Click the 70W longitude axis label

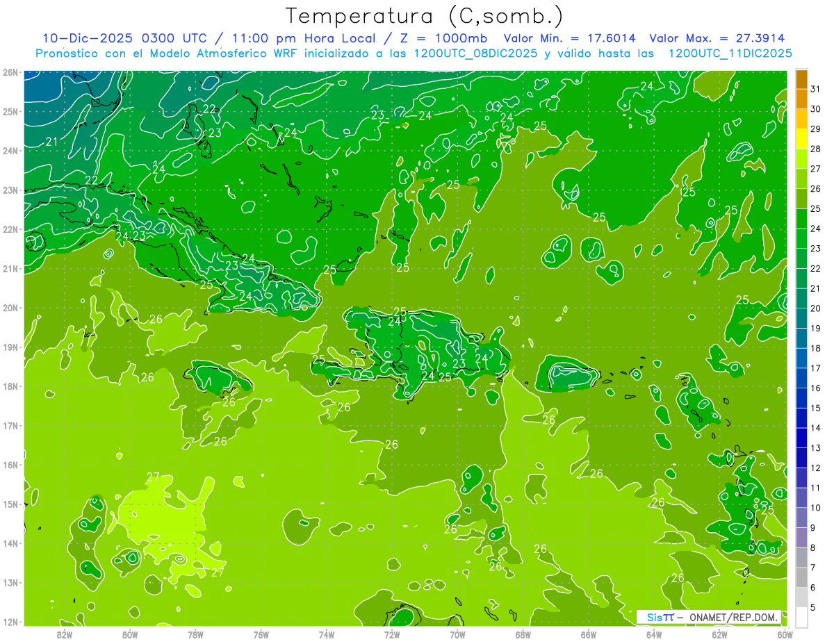(x=457, y=634)
